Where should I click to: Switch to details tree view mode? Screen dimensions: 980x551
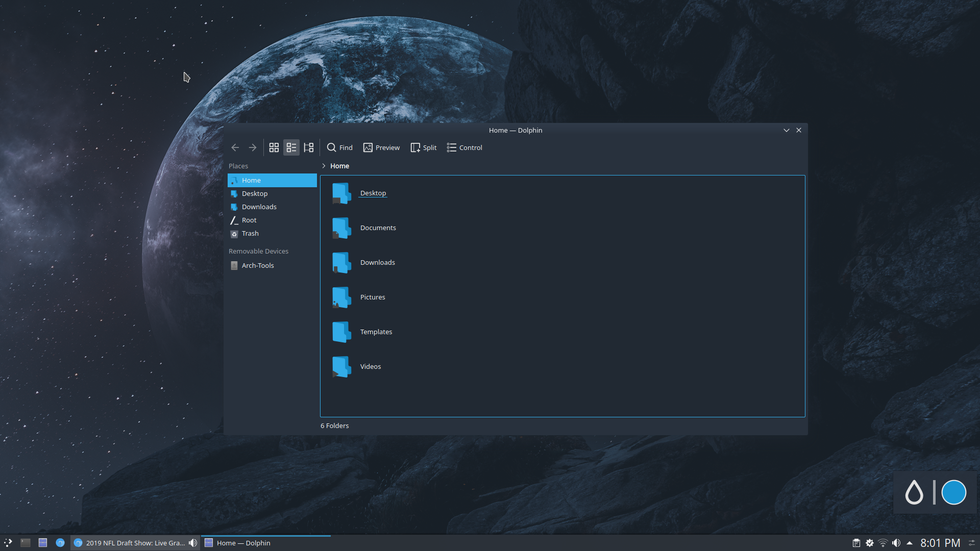[x=308, y=147]
